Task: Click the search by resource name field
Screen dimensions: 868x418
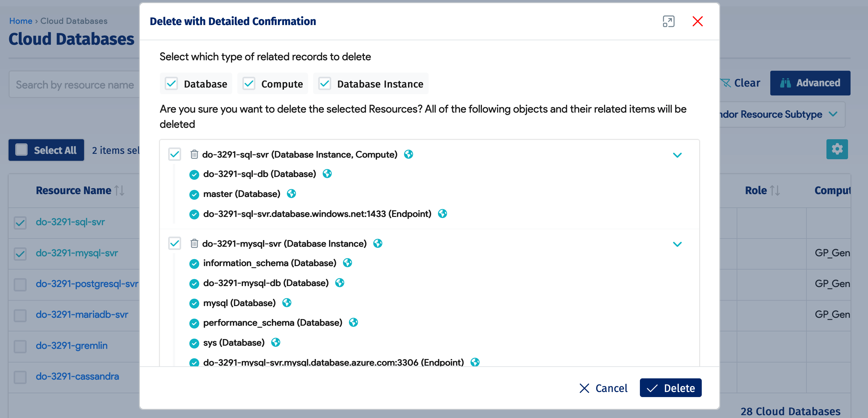Action: [x=75, y=84]
